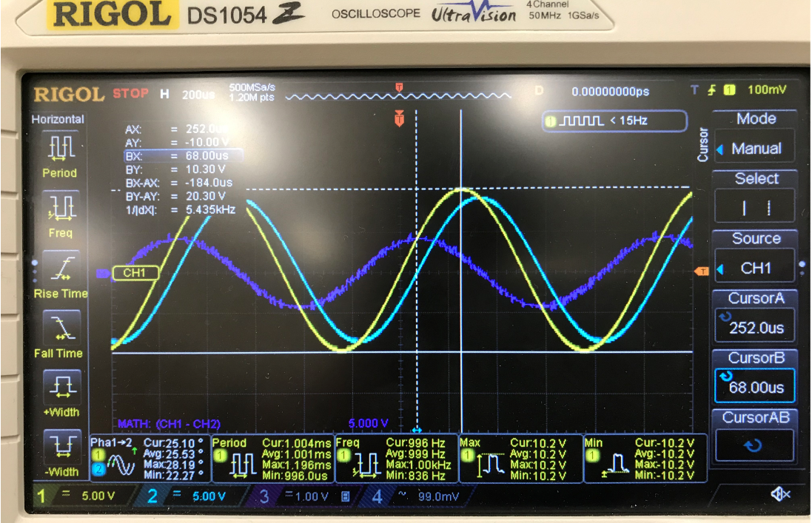Click the Horizontal menu header

58,118
